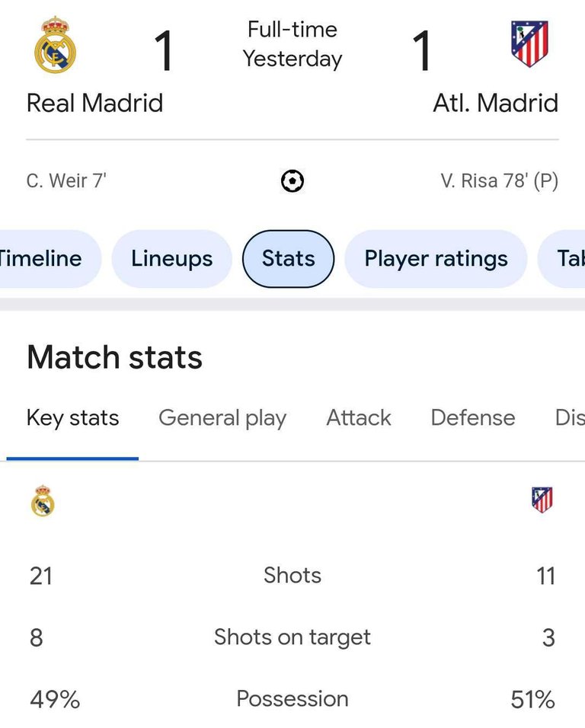Viewport: 585px width, 728px height.
Task: Show the Defense stats
Action: (473, 418)
